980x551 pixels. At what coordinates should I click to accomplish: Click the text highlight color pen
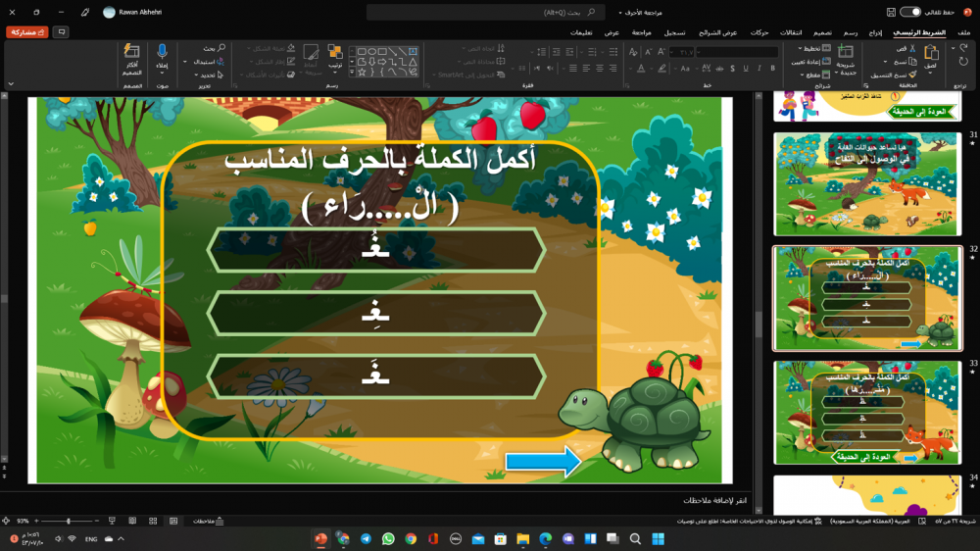coord(661,69)
